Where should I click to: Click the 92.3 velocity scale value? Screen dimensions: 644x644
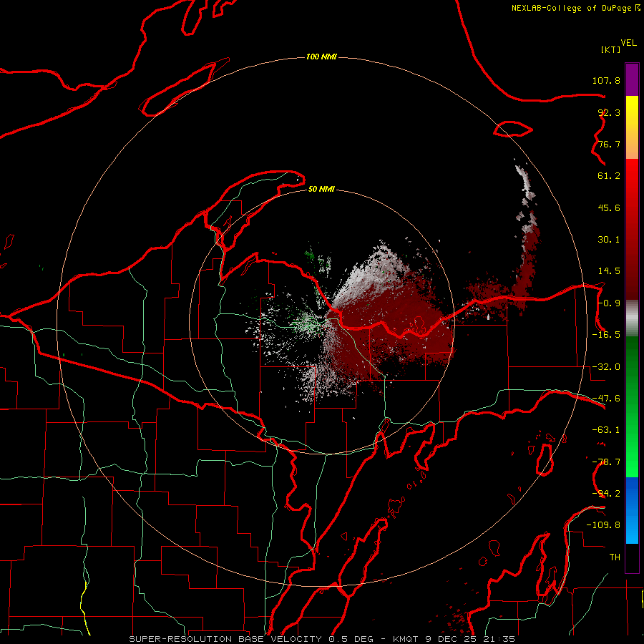[609, 112]
